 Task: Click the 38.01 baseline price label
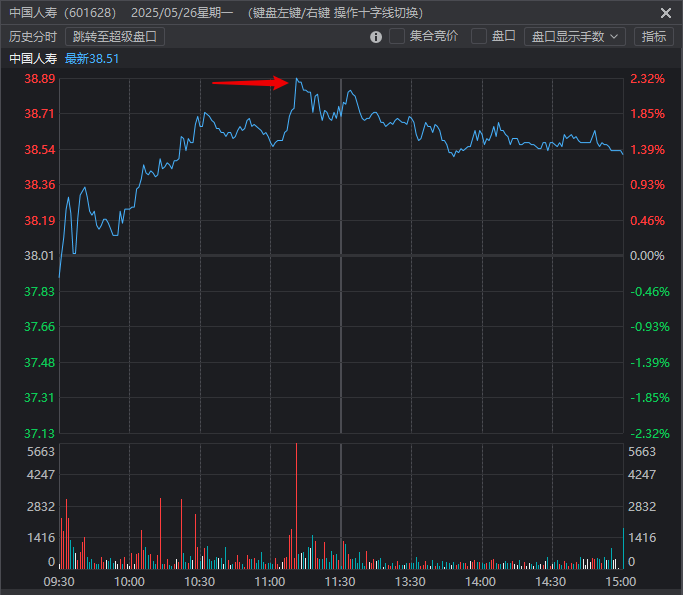pos(40,256)
